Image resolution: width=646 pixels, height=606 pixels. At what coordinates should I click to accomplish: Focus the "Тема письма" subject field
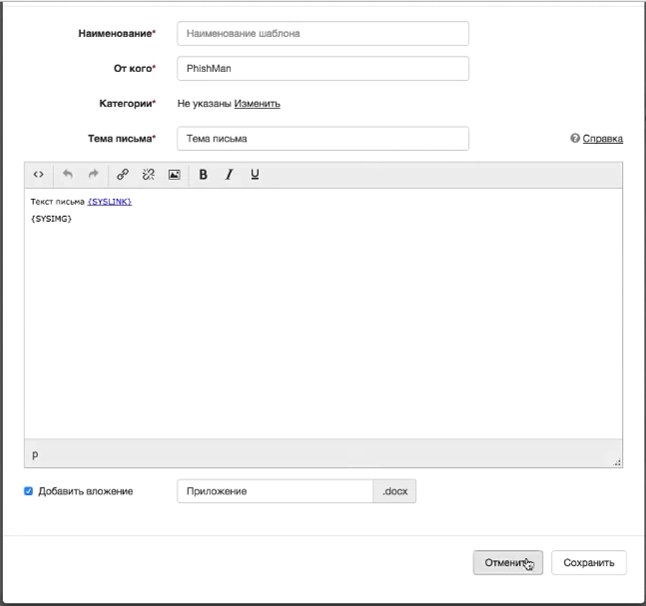(322, 138)
